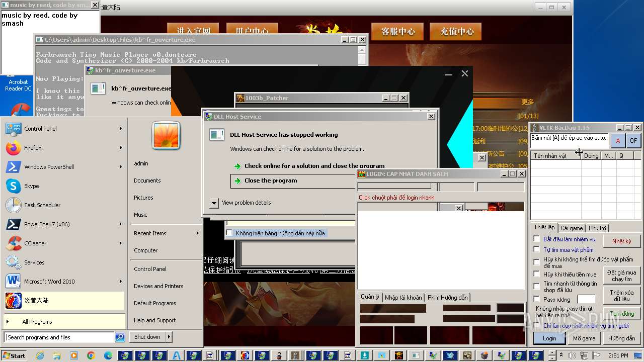Click the red 'A' button in VLTK BacDau
Image resolution: width=644 pixels, height=362 pixels.
coord(618,141)
